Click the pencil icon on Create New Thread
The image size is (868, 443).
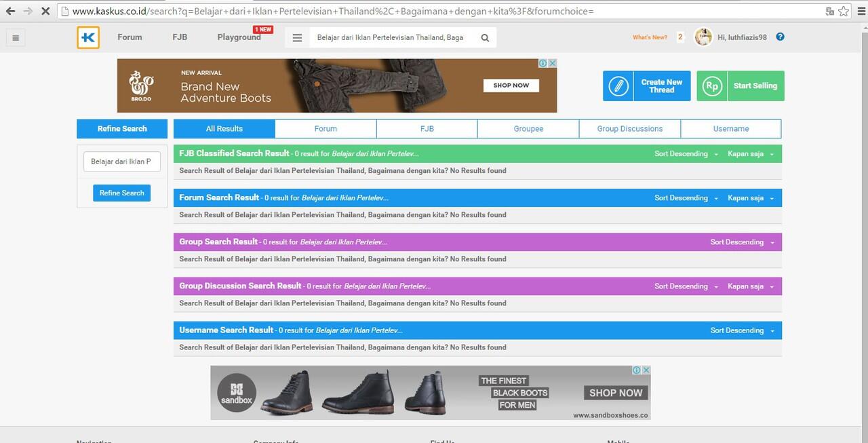(618, 86)
